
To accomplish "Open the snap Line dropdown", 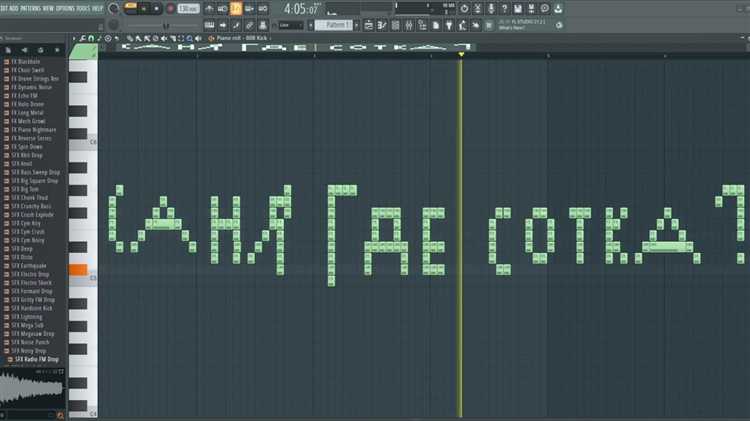I will click(292, 24).
